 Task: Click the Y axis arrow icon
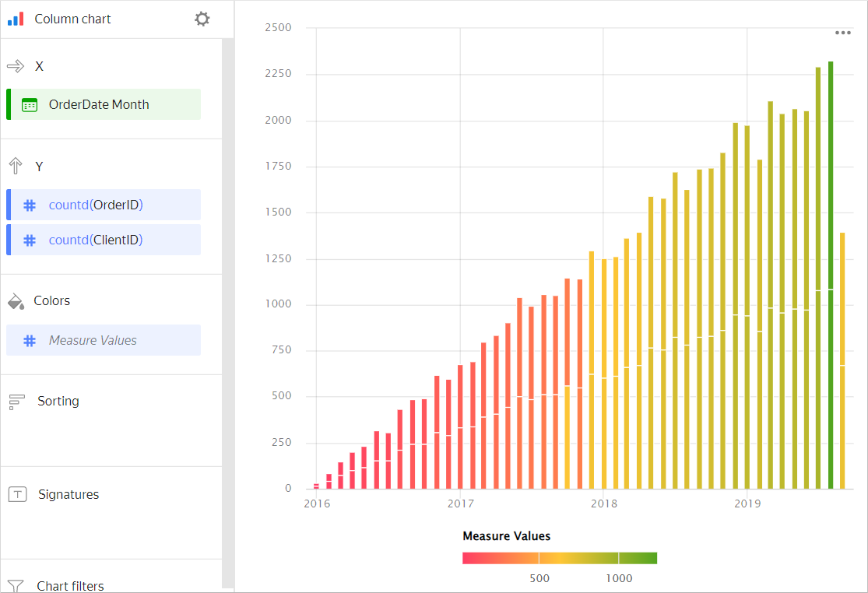[x=16, y=166]
